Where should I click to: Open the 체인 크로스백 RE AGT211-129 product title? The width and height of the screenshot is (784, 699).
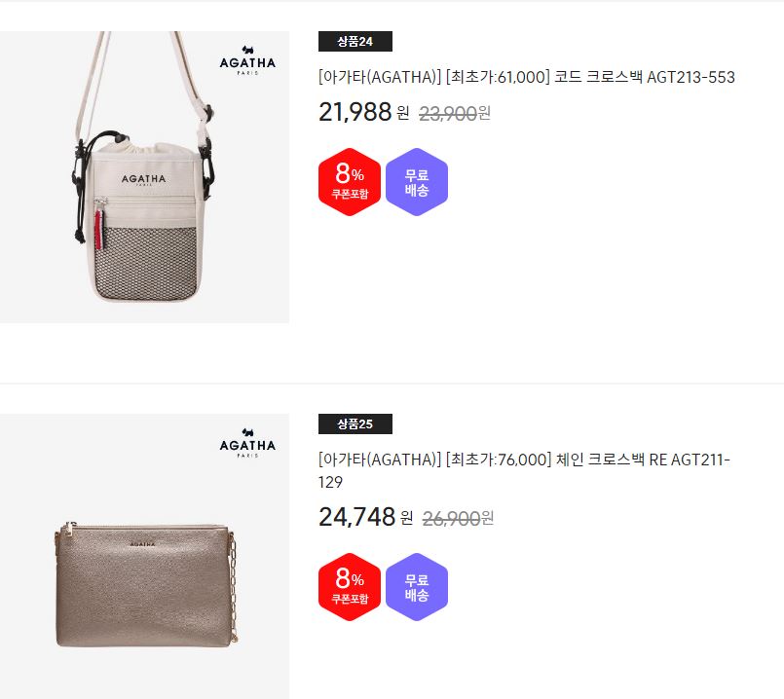[524, 470]
